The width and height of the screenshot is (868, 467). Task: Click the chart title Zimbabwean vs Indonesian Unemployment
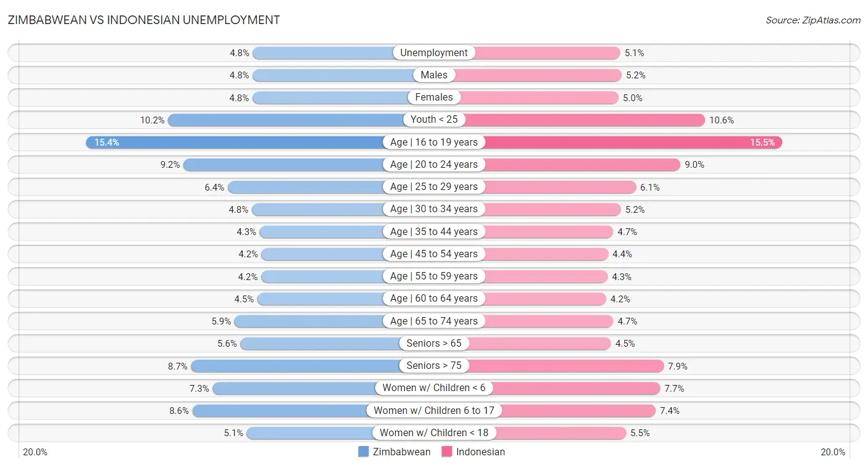(143, 20)
